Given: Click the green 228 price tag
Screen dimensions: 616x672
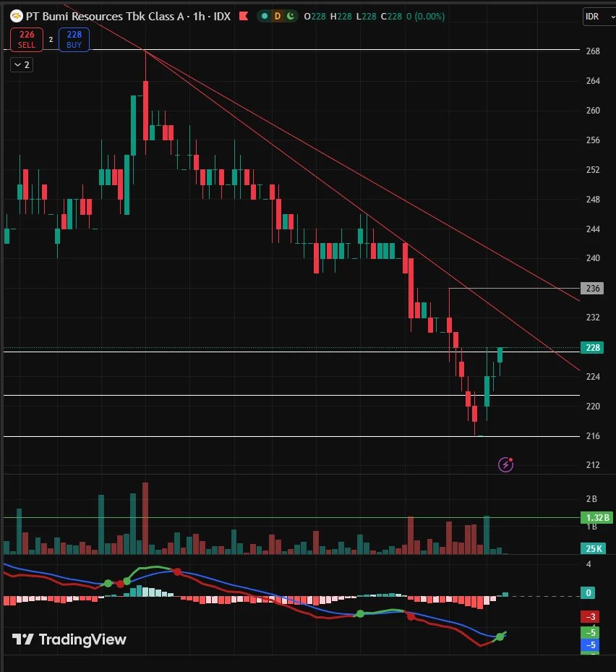Looking at the screenshot, I should coord(592,348).
